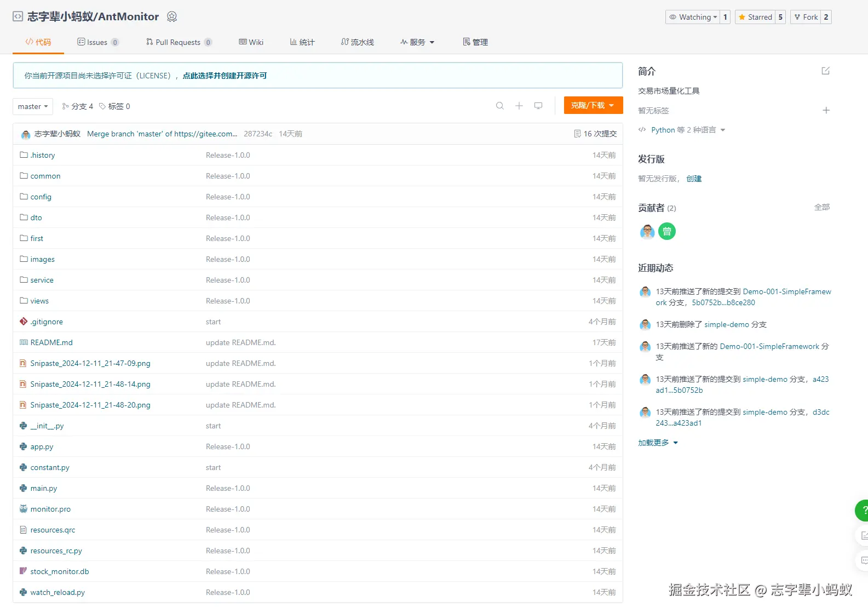Open the watch_reload.py file

point(58,592)
